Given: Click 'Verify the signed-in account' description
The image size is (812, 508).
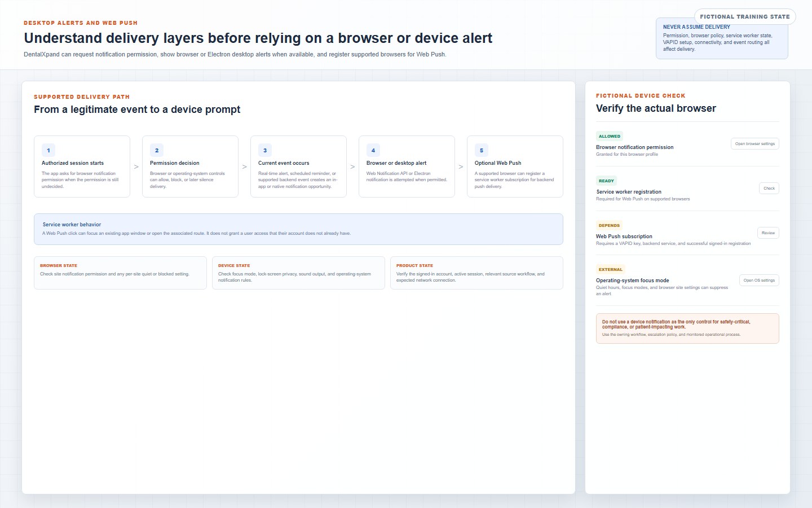Looking at the screenshot, I should [470, 277].
